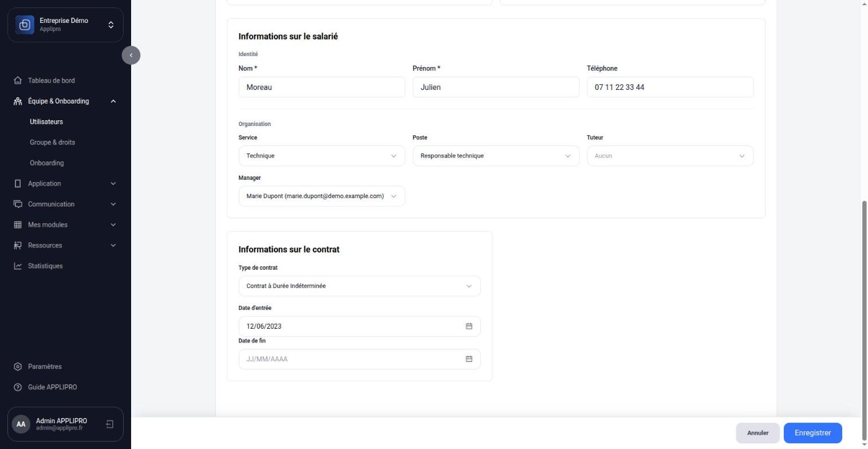Open calendar picker for Date d'entrée
Screen dimensions: 868x449
click(469, 326)
